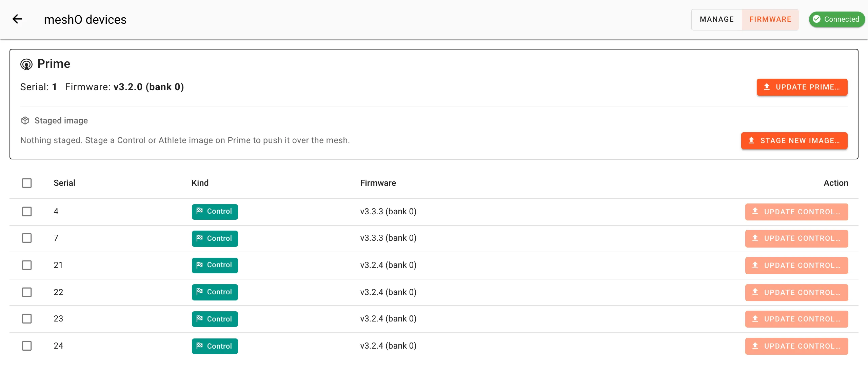
Task: Click firmware v3.2.4 text for serial 21
Action: (388, 265)
